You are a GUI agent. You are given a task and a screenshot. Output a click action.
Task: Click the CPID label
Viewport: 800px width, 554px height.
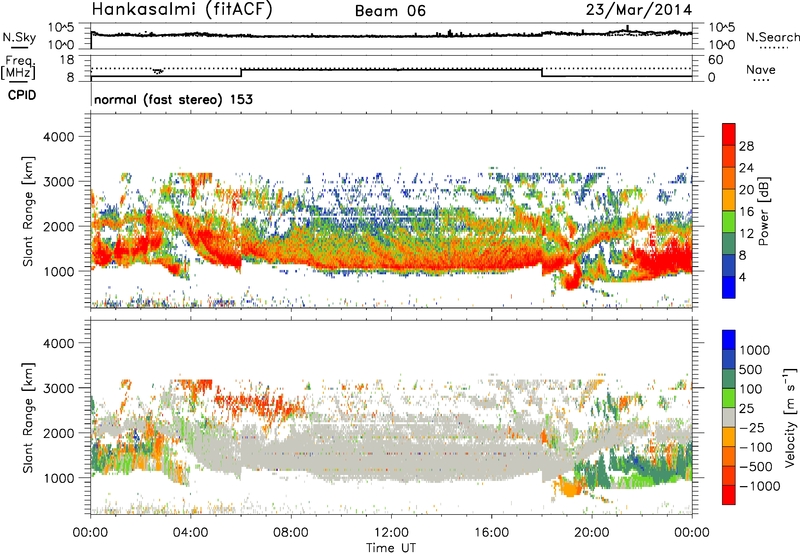(22, 95)
